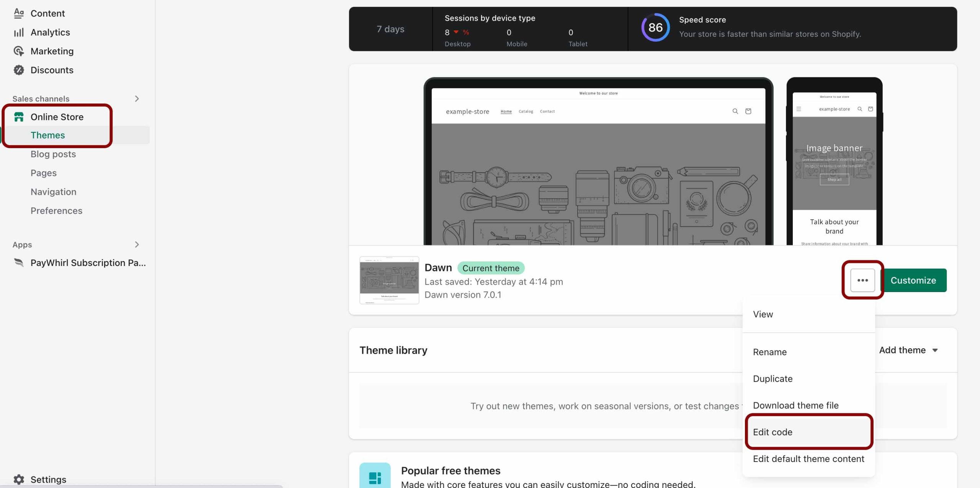Go to Marketing

pos(52,51)
